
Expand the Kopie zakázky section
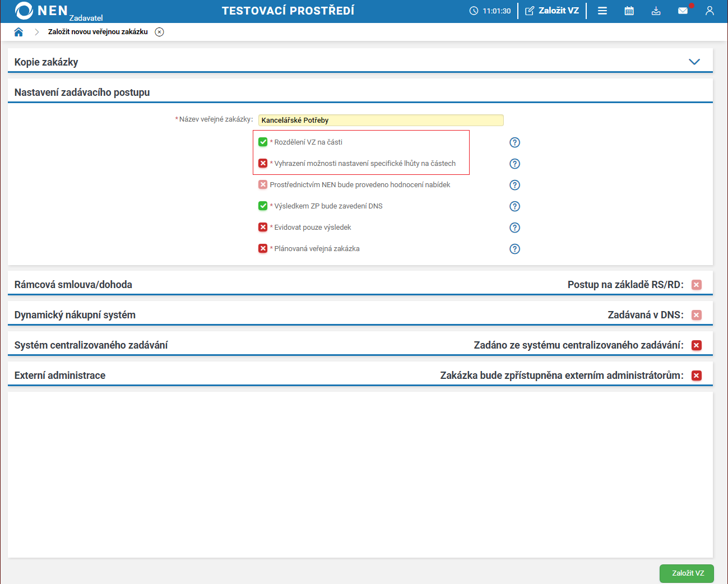click(694, 62)
